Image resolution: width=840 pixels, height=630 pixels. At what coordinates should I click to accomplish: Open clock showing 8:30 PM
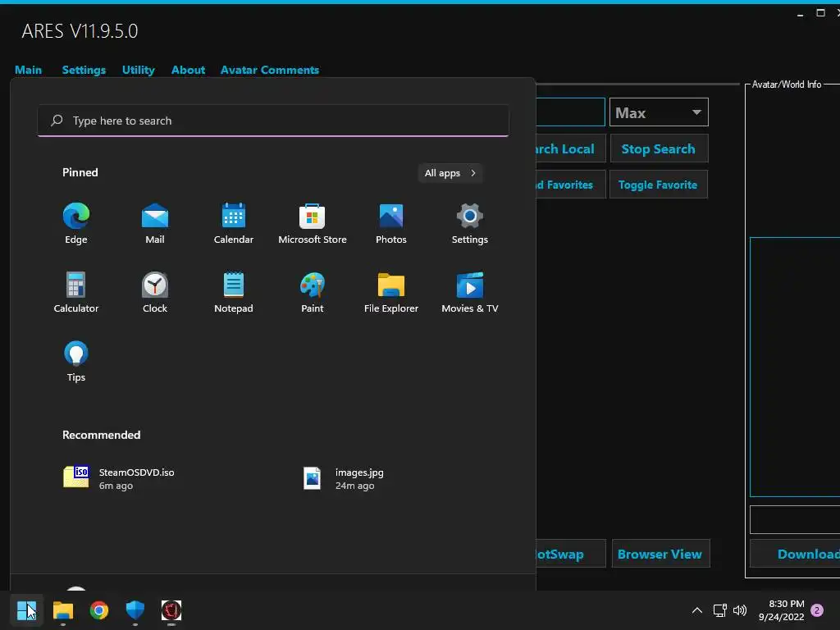781,610
